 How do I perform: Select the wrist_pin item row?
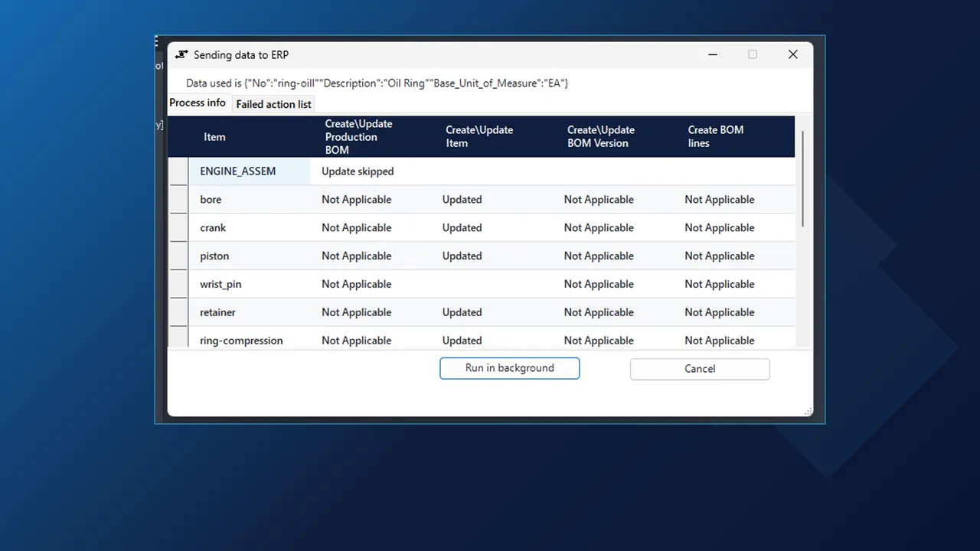point(492,284)
